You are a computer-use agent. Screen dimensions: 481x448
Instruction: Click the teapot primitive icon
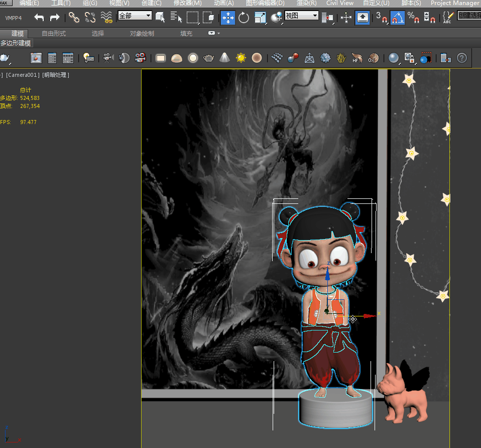tap(209, 58)
